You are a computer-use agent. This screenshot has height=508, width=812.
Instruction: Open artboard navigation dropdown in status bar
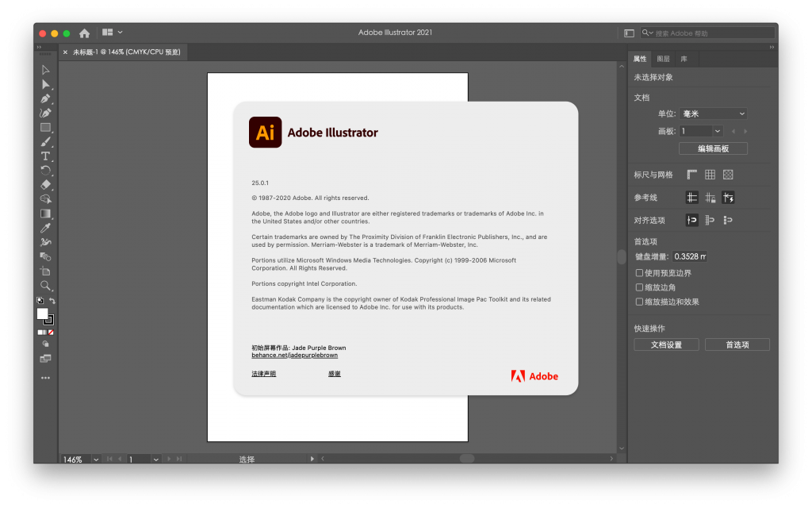pos(156,460)
